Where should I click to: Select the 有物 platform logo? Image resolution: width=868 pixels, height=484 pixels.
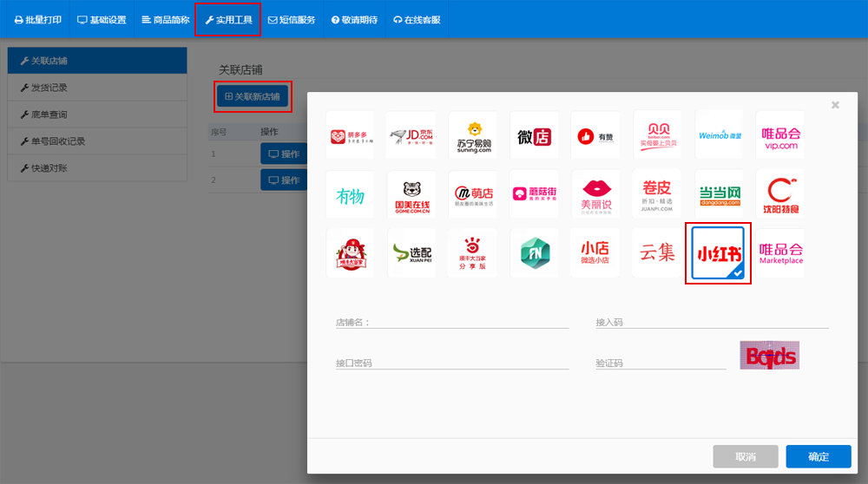tap(351, 194)
